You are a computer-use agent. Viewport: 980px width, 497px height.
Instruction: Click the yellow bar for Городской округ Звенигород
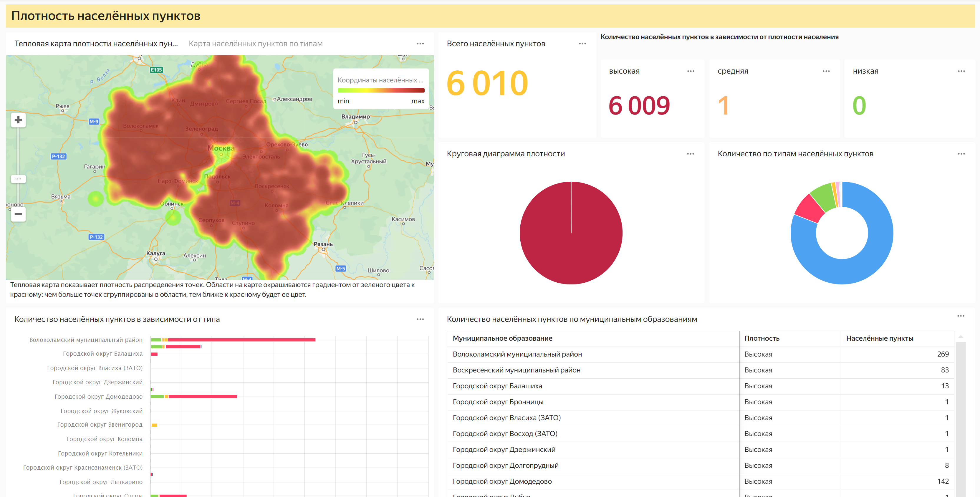click(x=155, y=425)
